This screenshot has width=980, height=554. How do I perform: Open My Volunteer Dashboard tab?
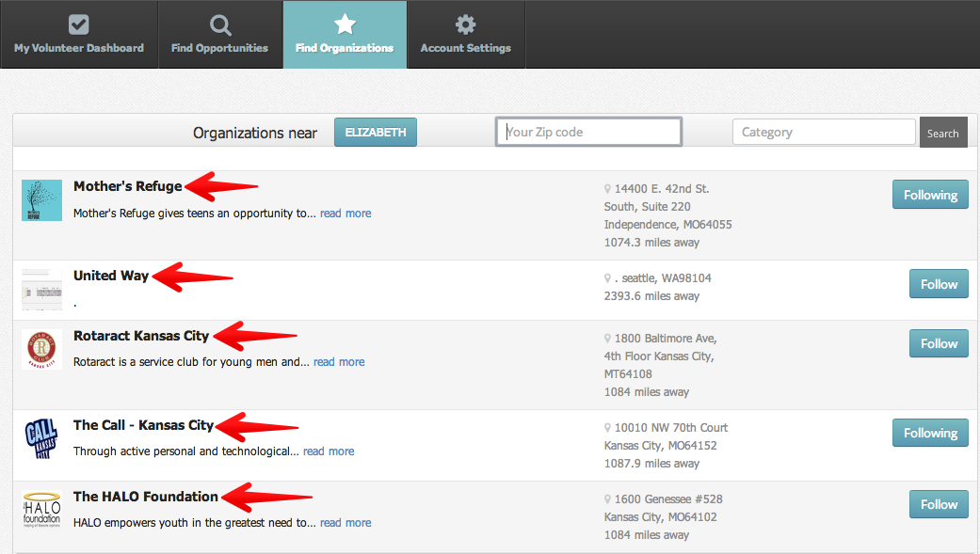pyautogui.click(x=79, y=35)
